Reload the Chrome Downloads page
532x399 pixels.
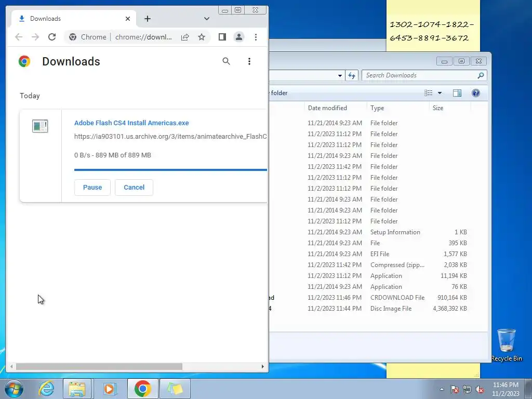52,37
